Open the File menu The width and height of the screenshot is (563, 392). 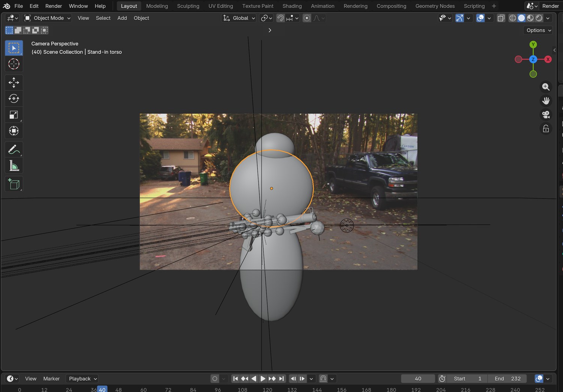pyautogui.click(x=18, y=6)
